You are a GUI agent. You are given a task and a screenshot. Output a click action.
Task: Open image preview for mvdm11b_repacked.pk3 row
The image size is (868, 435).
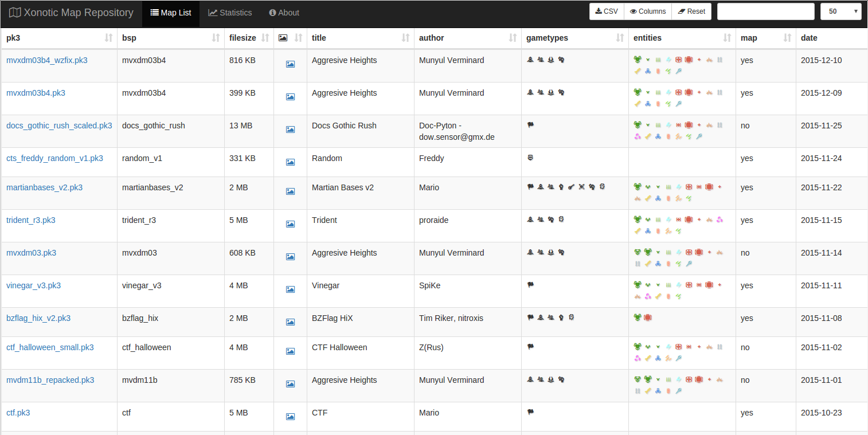[x=290, y=384]
